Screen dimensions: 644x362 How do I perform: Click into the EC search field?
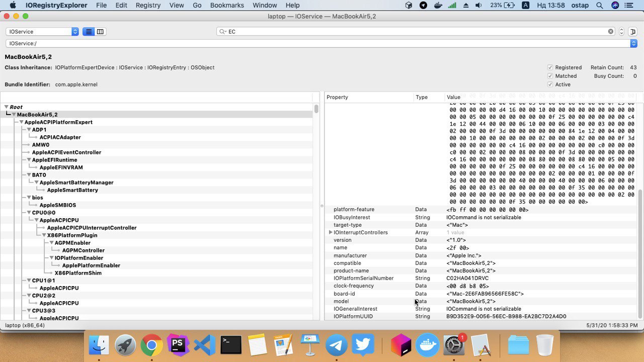pyautogui.click(x=416, y=32)
